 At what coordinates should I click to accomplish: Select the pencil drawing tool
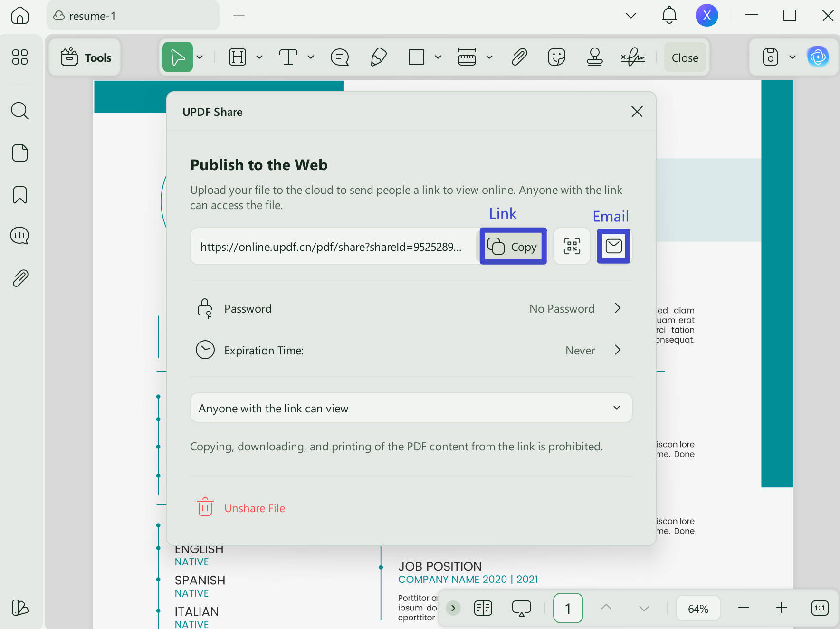[x=378, y=57]
